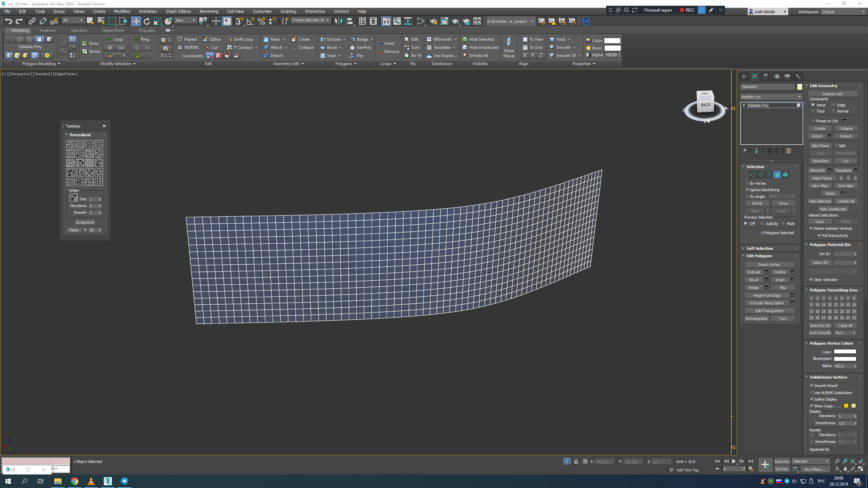Open the Modify command panel tab
The height and width of the screenshot is (488, 868).
pos(754,77)
